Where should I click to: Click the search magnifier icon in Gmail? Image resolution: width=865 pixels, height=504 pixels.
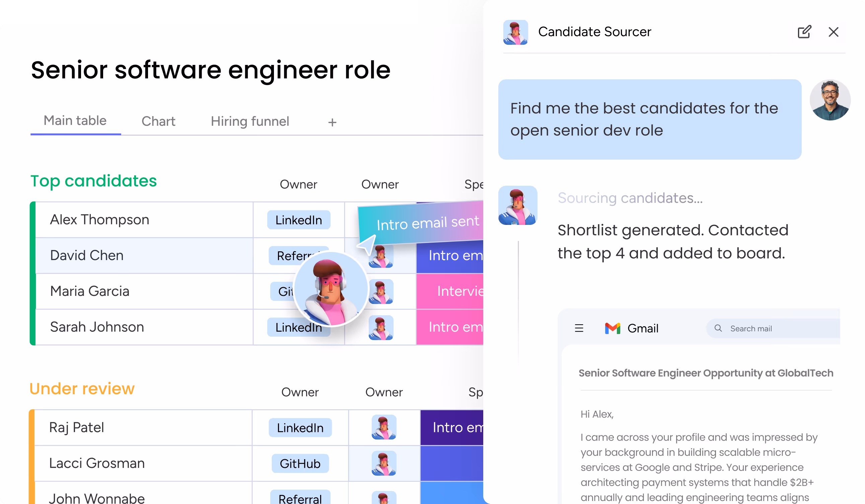(718, 328)
